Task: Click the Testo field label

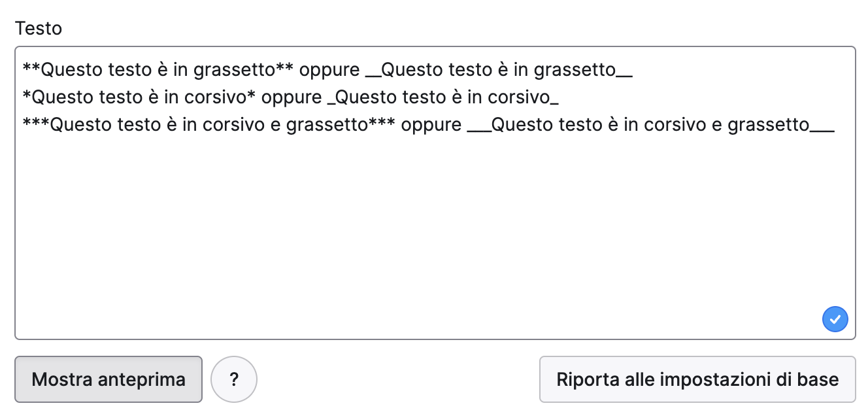Action: click(39, 28)
